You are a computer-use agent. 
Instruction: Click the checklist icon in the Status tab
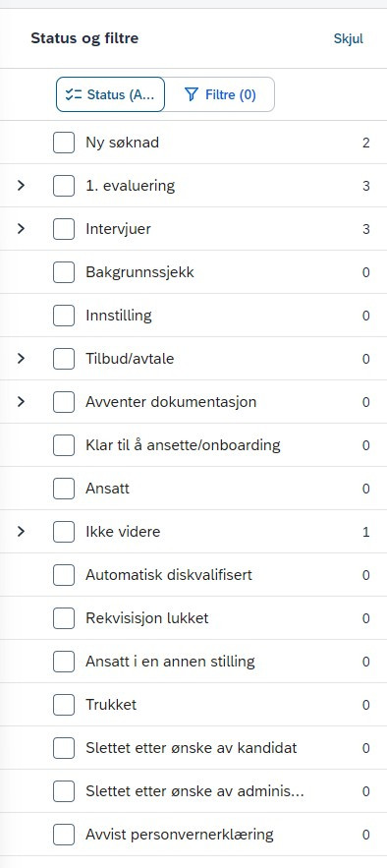pyautogui.click(x=74, y=94)
